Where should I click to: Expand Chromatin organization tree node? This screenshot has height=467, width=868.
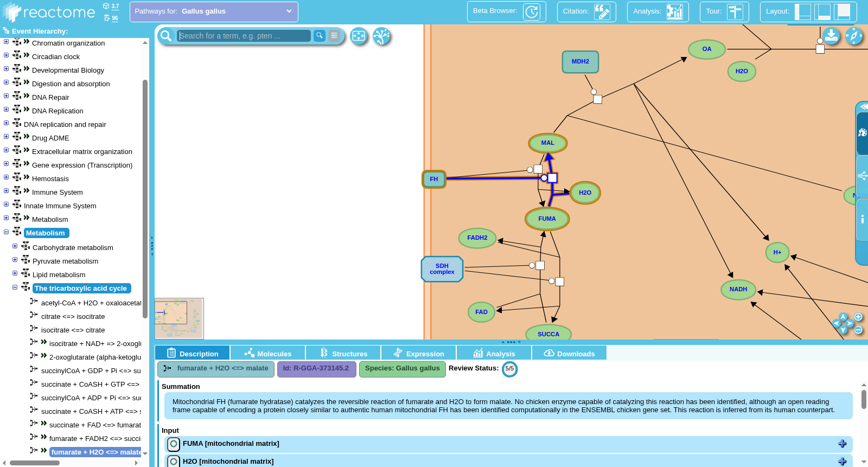tap(6, 42)
